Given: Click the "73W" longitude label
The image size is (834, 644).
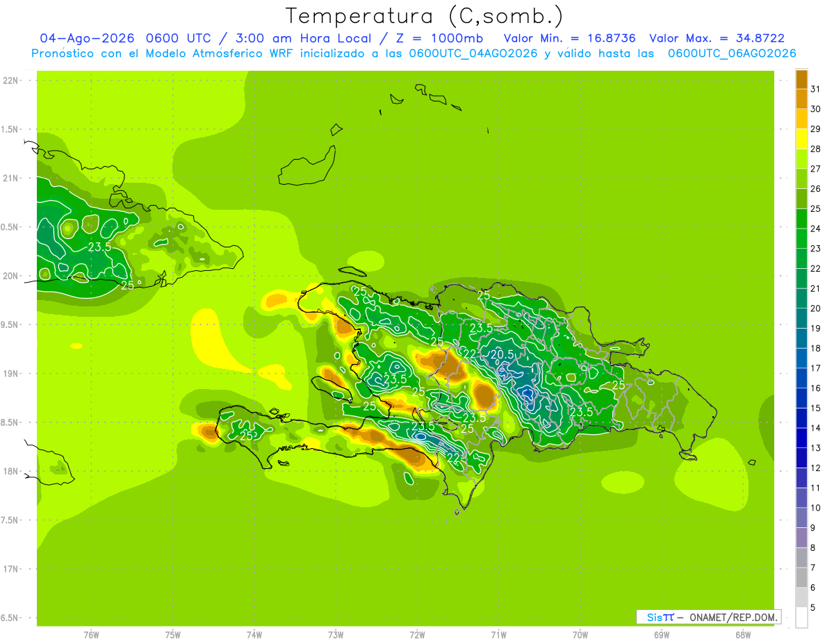Looking at the screenshot, I should point(336,634).
